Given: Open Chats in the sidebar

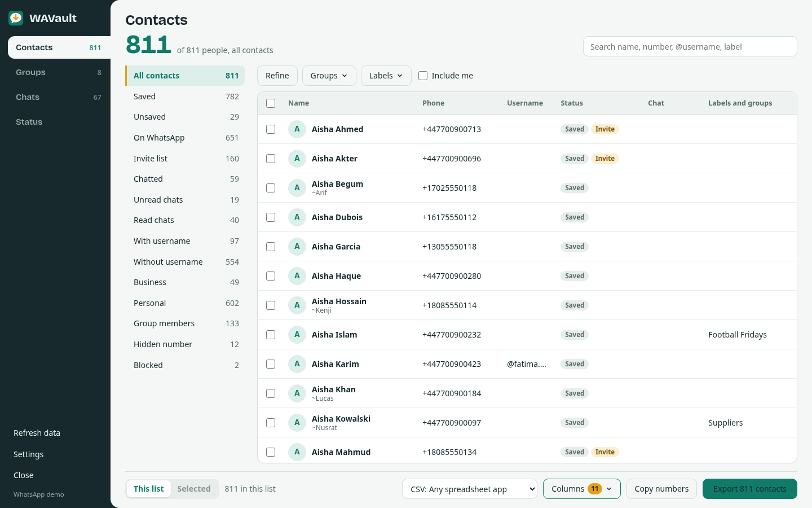Looking at the screenshot, I should (59, 97).
